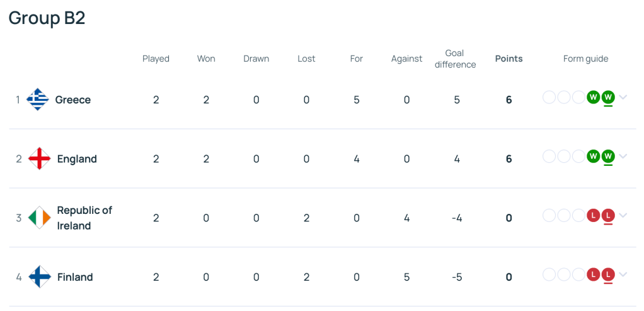
Task: Open the Finland team link
Action: [x=75, y=277]
